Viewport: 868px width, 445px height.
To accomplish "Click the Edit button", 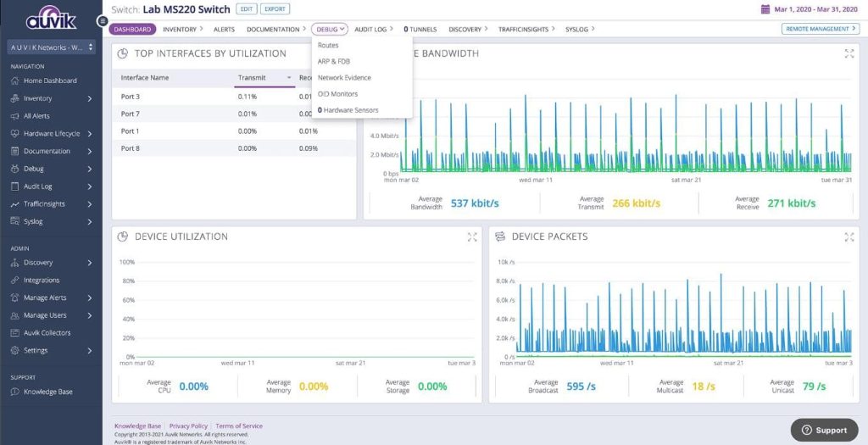I will pyautogui.click(x=247, y=8).
